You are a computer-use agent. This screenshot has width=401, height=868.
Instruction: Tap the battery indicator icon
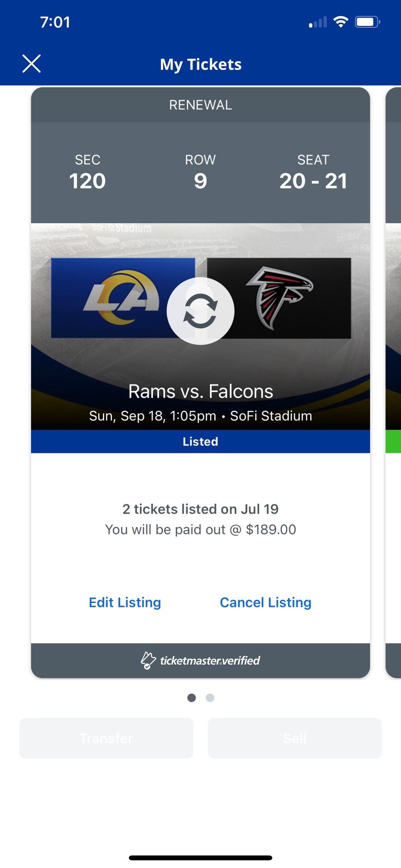tap(368, 22)
